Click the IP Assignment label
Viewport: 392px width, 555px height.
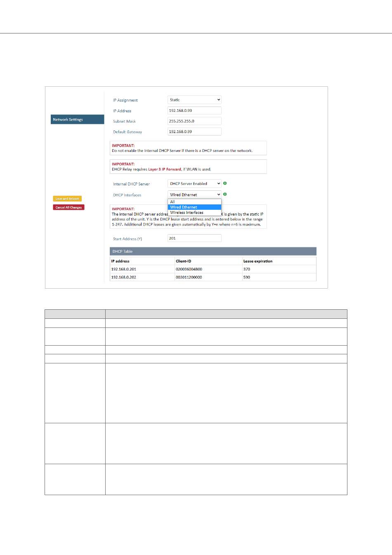(125, 100)
